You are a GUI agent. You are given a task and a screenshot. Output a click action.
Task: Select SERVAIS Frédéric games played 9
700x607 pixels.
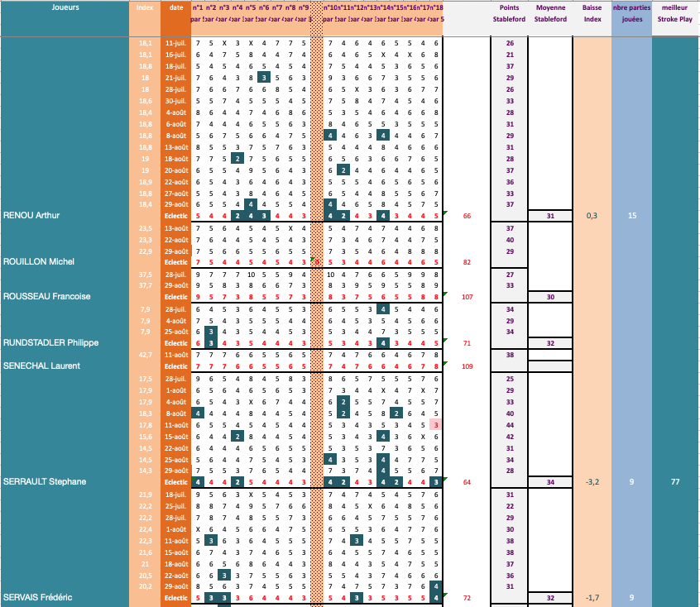[631, 598]
